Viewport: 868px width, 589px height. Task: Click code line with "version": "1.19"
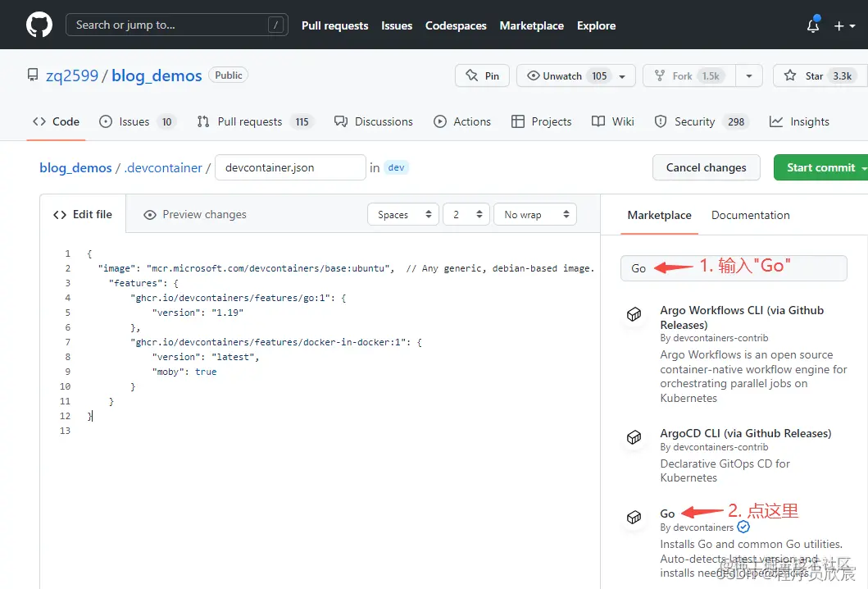coord(198,313)
